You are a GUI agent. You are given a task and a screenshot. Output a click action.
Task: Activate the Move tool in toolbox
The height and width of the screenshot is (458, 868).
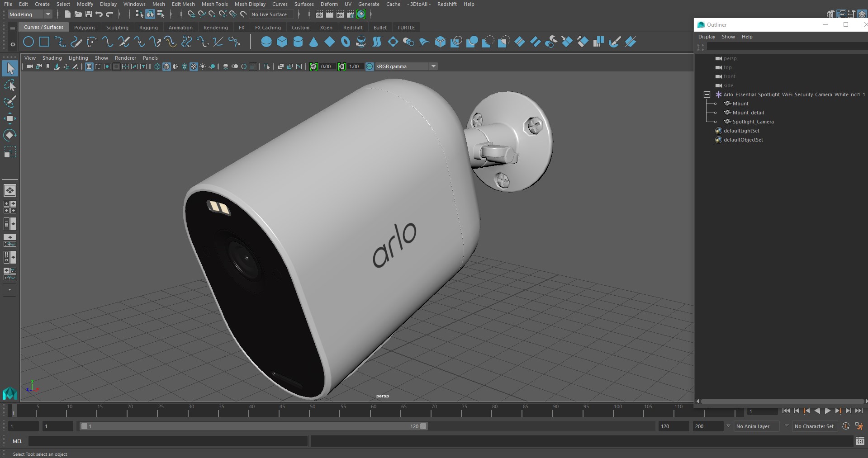[9, 118]
